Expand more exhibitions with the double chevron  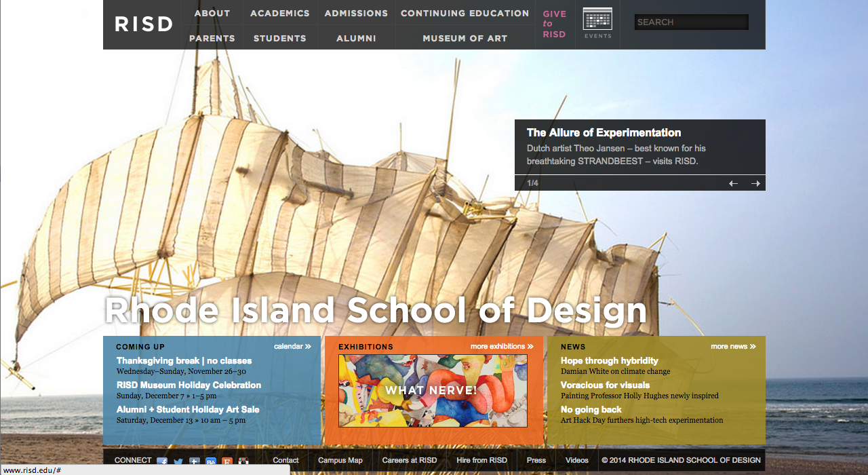(502, 346)
